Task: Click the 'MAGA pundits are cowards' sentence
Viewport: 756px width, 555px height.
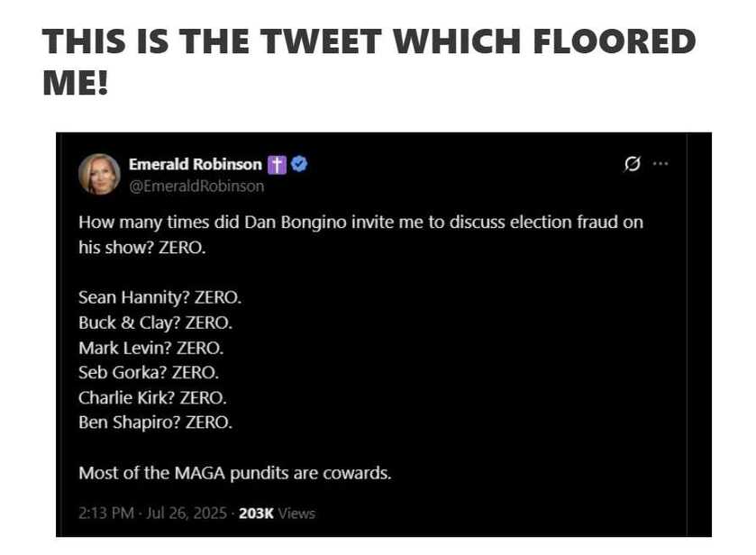Action: [235, 473]
